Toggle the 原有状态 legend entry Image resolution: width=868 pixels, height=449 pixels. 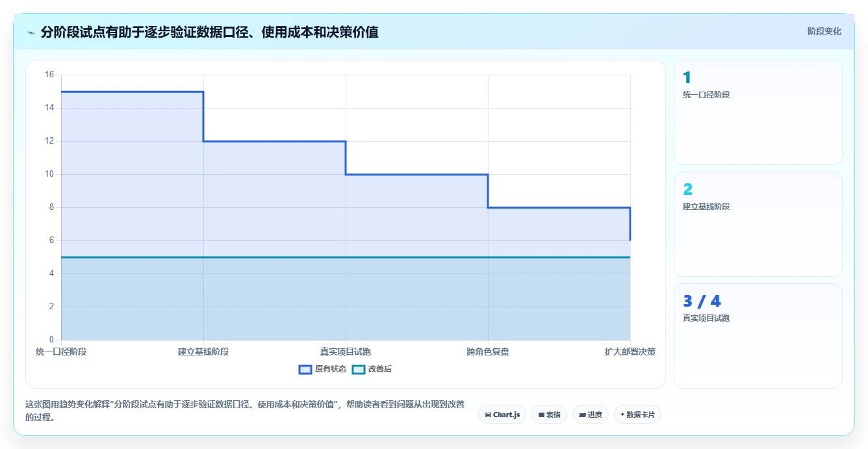(x=322, y=369)
